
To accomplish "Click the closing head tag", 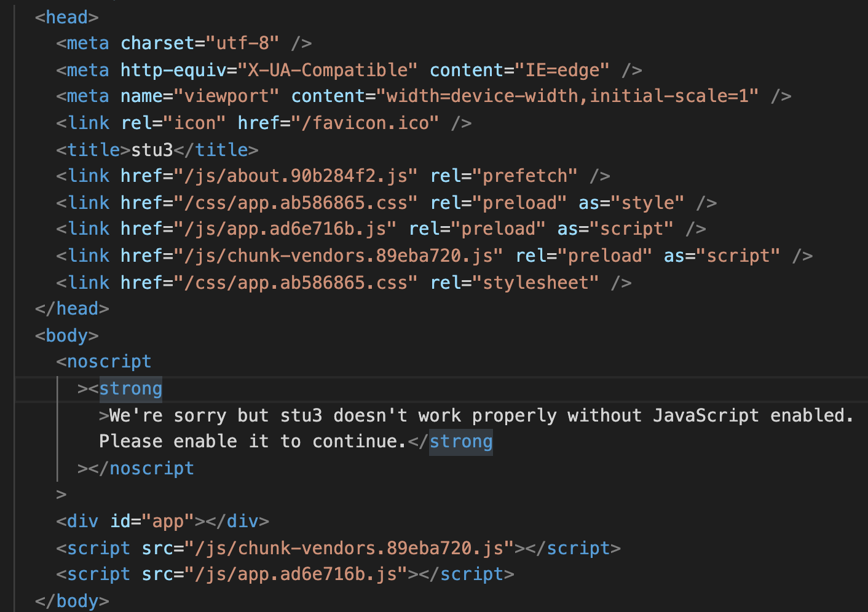I will point(73,309).
